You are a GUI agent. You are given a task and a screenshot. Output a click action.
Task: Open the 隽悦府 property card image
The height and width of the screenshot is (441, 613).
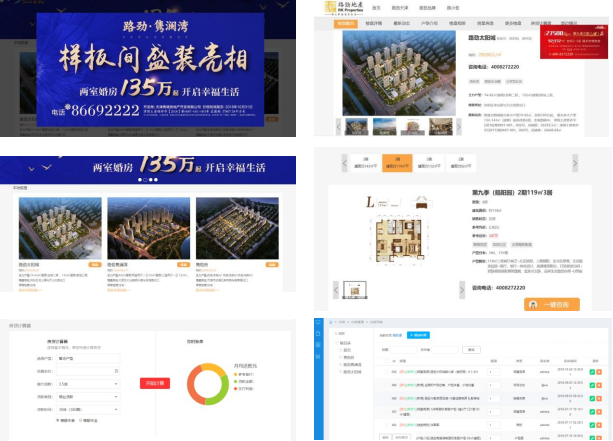pyautogui.click(x=237, y=228)
